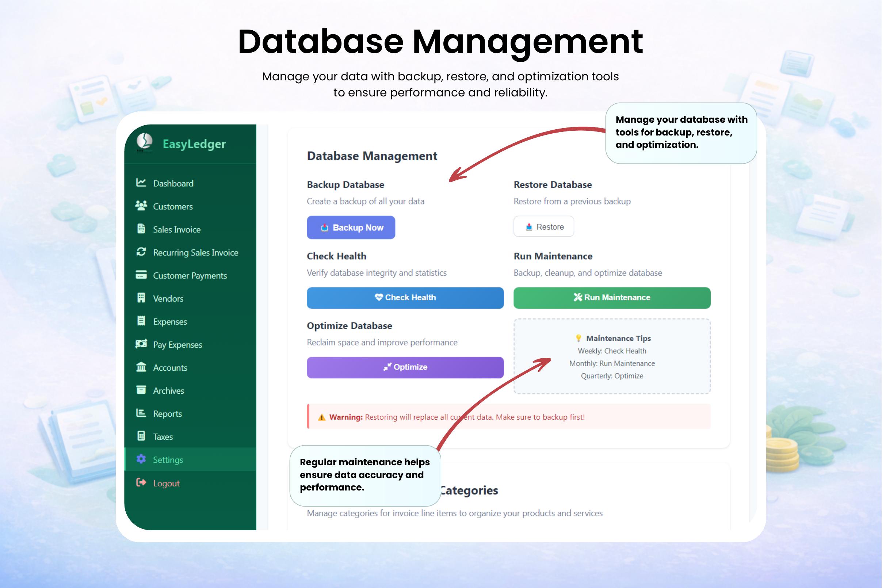Click the Customers people icon
The width and height of the screenshot is (882, 588).
point(141,206)
